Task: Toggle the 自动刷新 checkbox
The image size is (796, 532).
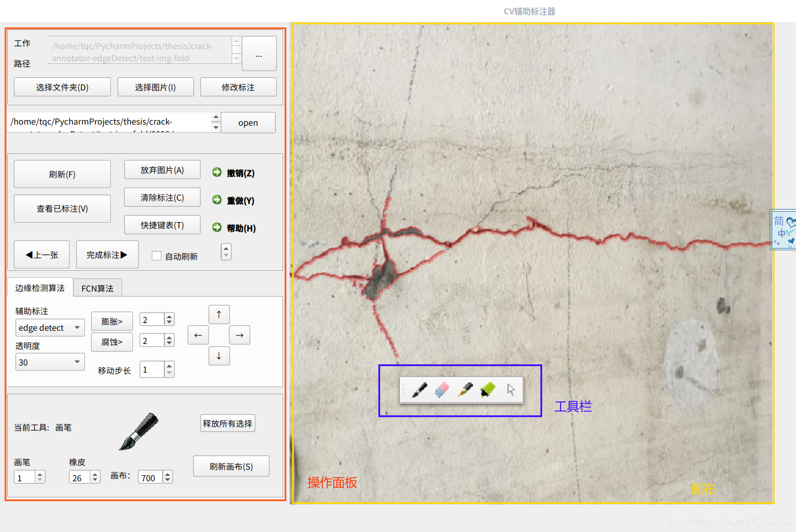Action: tap(157, 256)
